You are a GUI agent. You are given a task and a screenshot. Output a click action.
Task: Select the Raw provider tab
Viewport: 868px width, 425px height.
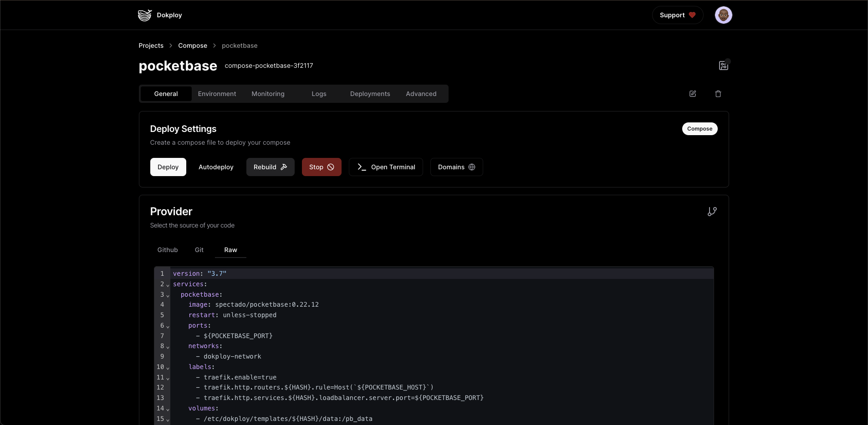tap(231, 250)
